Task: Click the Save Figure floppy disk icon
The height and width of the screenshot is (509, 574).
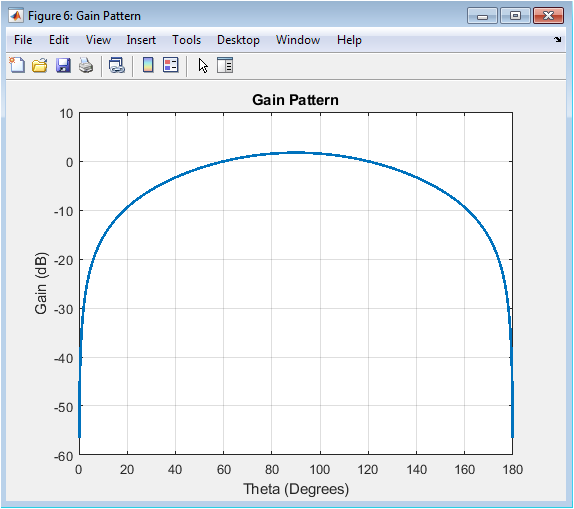Action: point(63,65)
